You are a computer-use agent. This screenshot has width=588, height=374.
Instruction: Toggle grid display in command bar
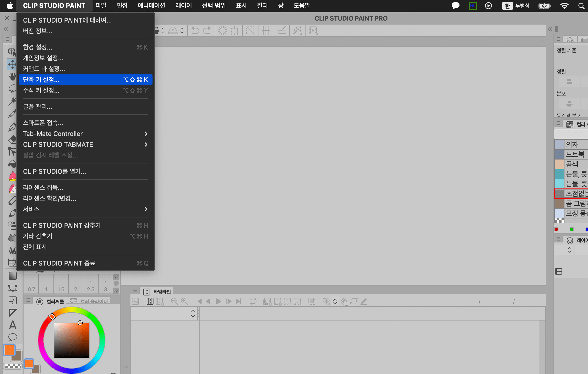click(x=266, y=30)
